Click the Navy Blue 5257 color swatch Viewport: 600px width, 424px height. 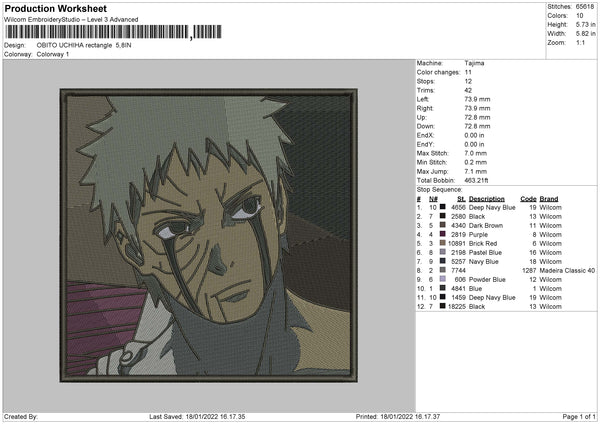(443, 261)
